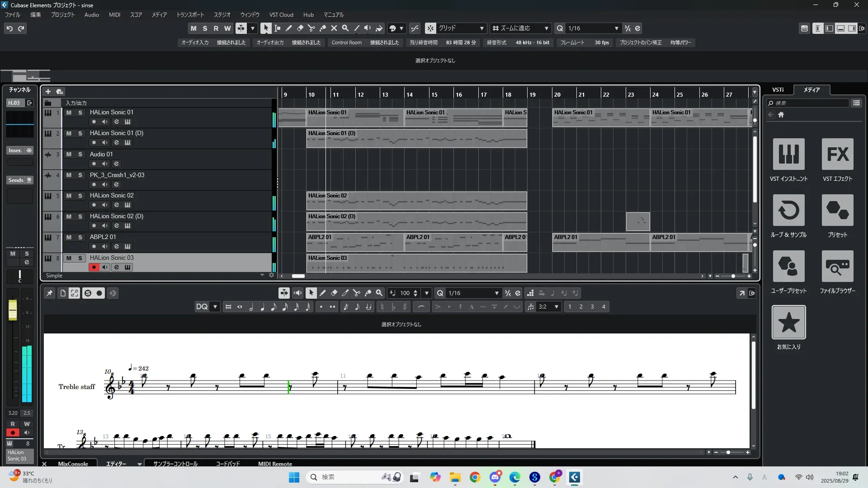868x488 pixels.
Task: Open the grid snap type dropdown
Action: (x=481, y=28)
